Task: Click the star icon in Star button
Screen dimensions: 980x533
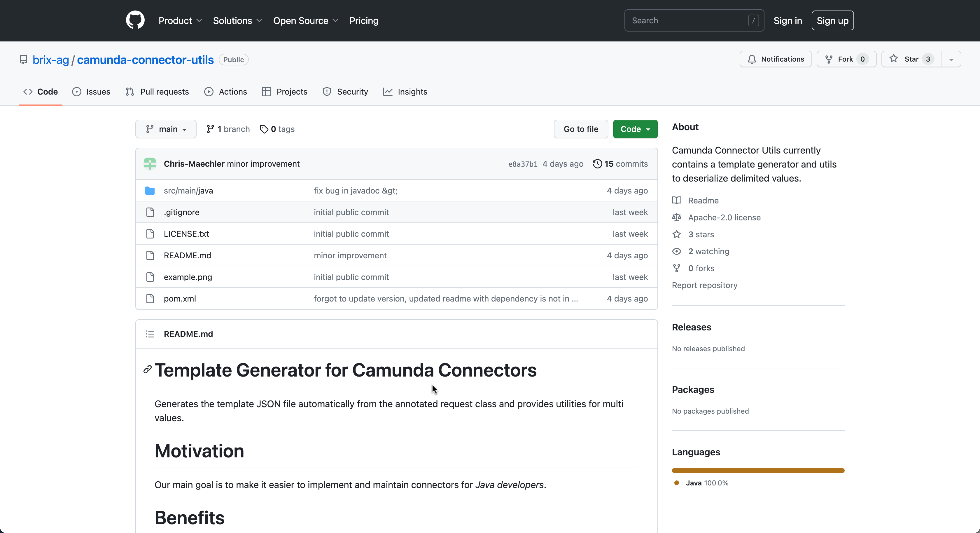Action: [x=894, y=59]
